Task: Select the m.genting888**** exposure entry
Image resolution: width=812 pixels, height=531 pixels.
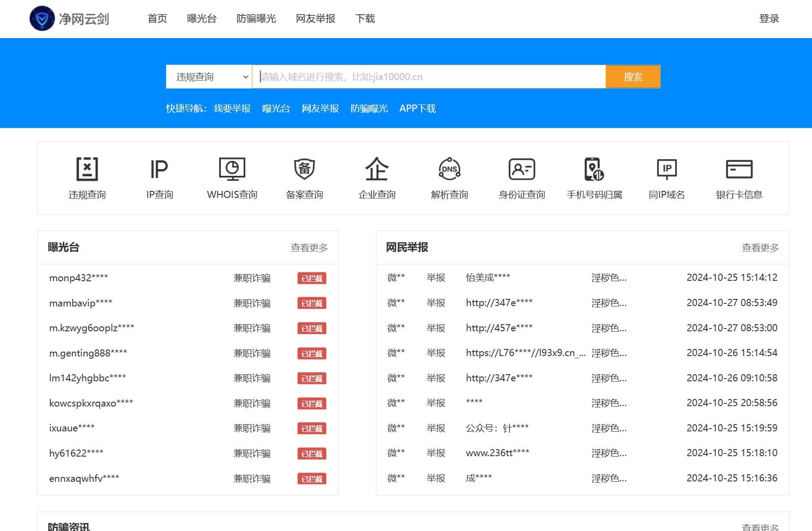Action: (88, 353)
